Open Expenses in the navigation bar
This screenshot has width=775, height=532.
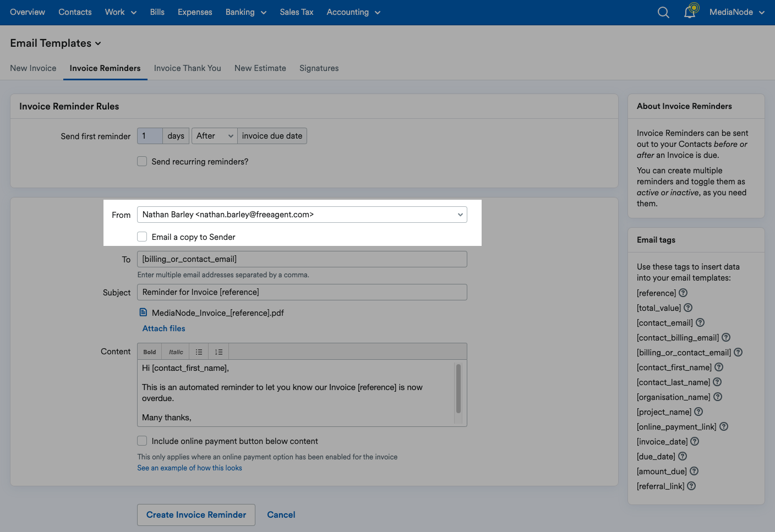tap(195, 12)
